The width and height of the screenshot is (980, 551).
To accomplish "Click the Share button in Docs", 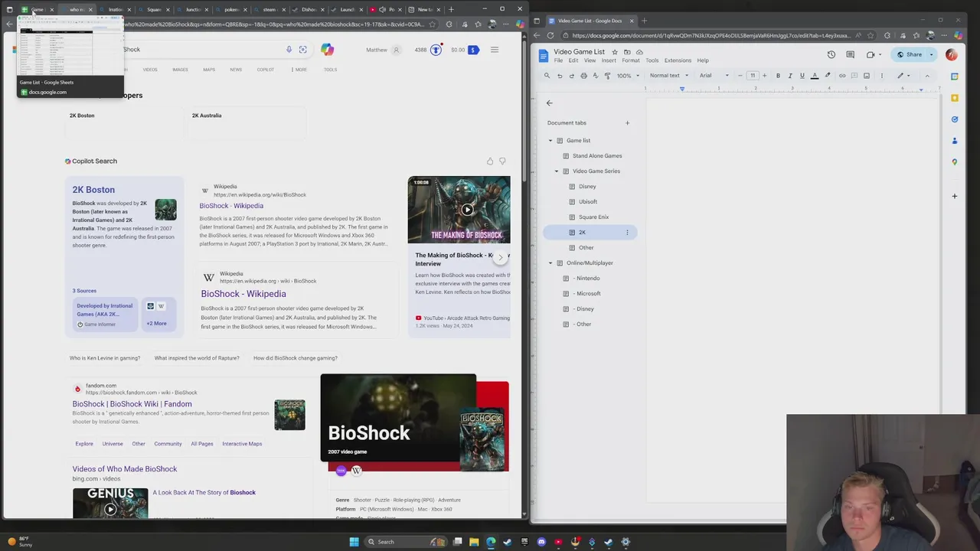I will [910, 54].
